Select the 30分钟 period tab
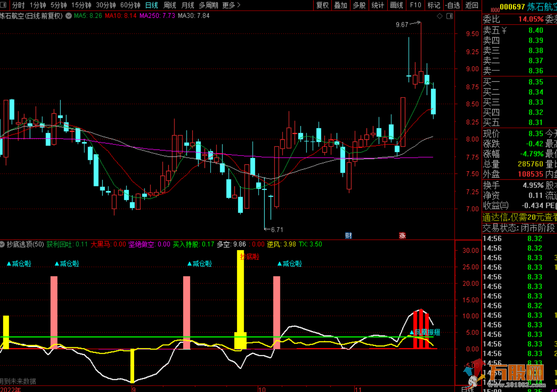Viewport: 557px width, 392px height. 106,5
